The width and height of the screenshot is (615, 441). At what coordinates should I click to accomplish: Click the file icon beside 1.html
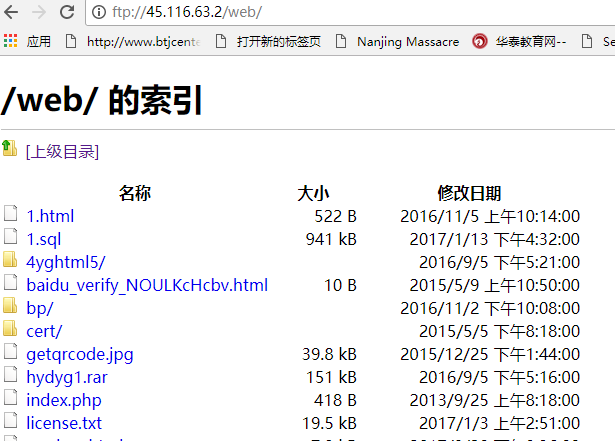pos(11,213)
